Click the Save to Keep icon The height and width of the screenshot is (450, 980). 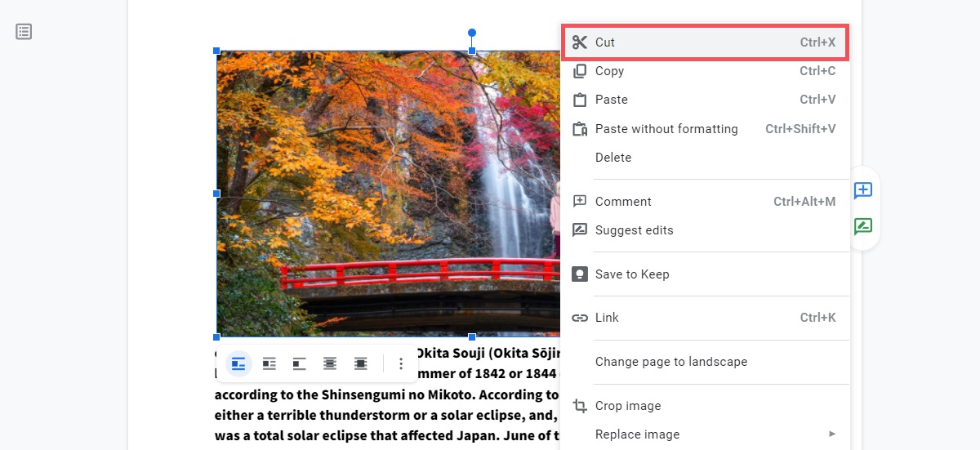tap(580, 274)
